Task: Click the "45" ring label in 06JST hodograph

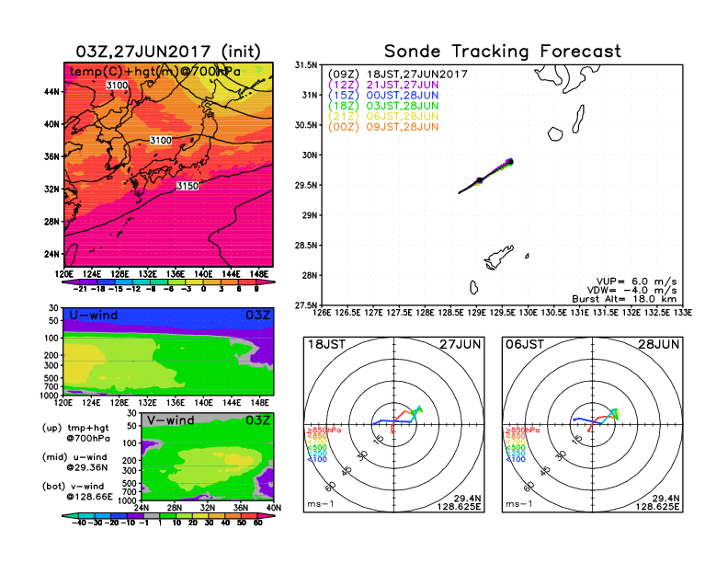Action: coord(545,471)
